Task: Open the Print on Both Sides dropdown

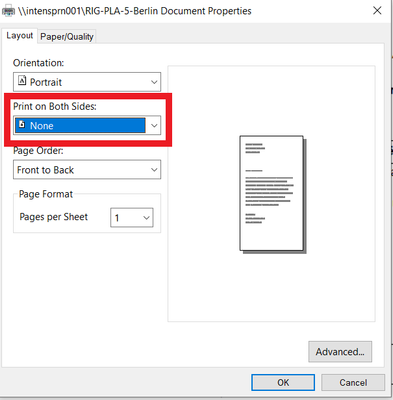Action: pyautogui.click(x=87, y=126)
